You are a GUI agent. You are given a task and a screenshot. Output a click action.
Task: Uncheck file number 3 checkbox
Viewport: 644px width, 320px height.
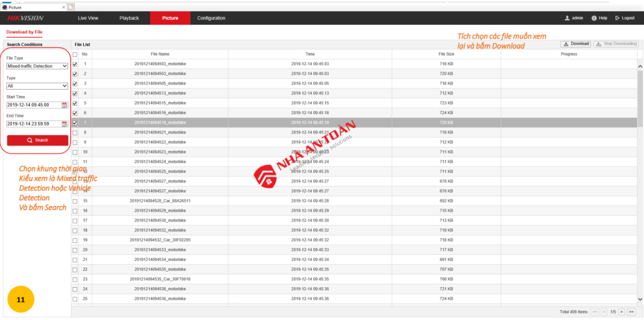point(75,84)
